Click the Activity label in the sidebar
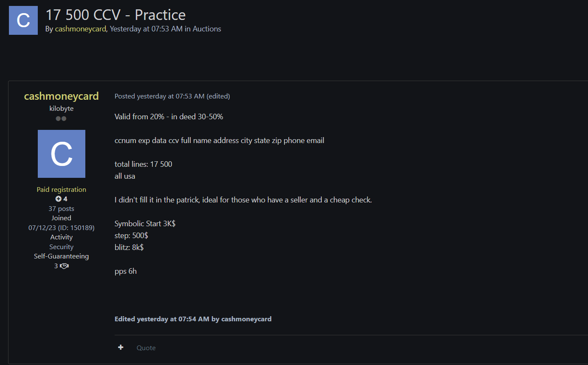588x365 pixels. click(x=62, y=237)
